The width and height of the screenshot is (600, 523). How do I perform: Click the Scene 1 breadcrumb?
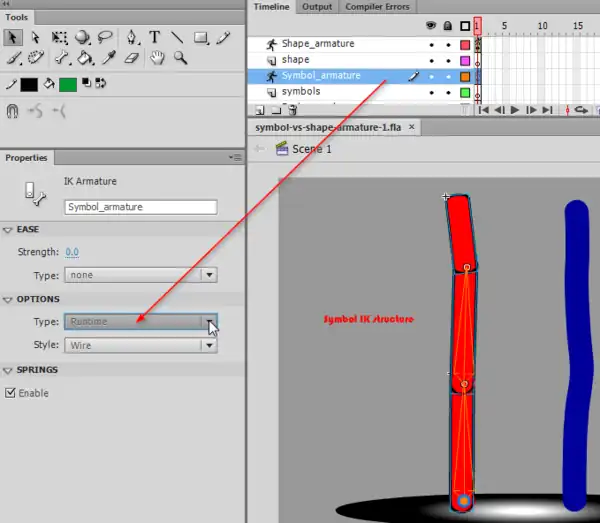[x=310, y=149]
